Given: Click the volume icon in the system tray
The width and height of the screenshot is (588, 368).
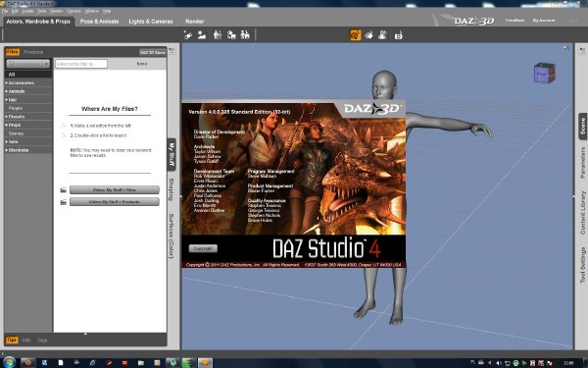Looking at the screenshot, I should [x=499, y=363].
